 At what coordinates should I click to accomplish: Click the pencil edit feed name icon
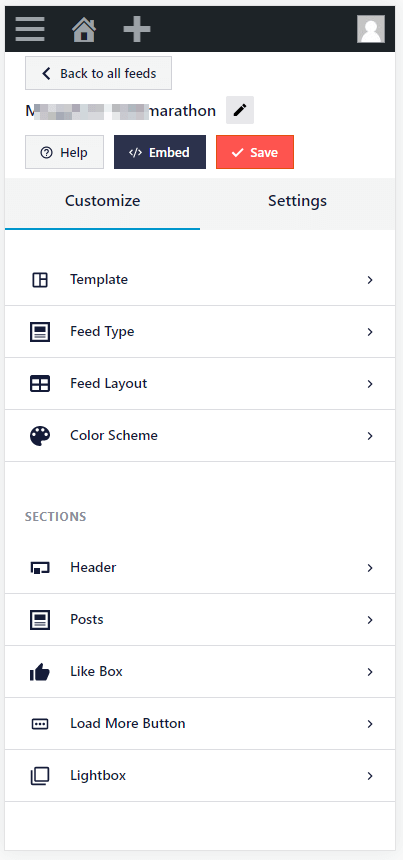[x=240, y=110]
